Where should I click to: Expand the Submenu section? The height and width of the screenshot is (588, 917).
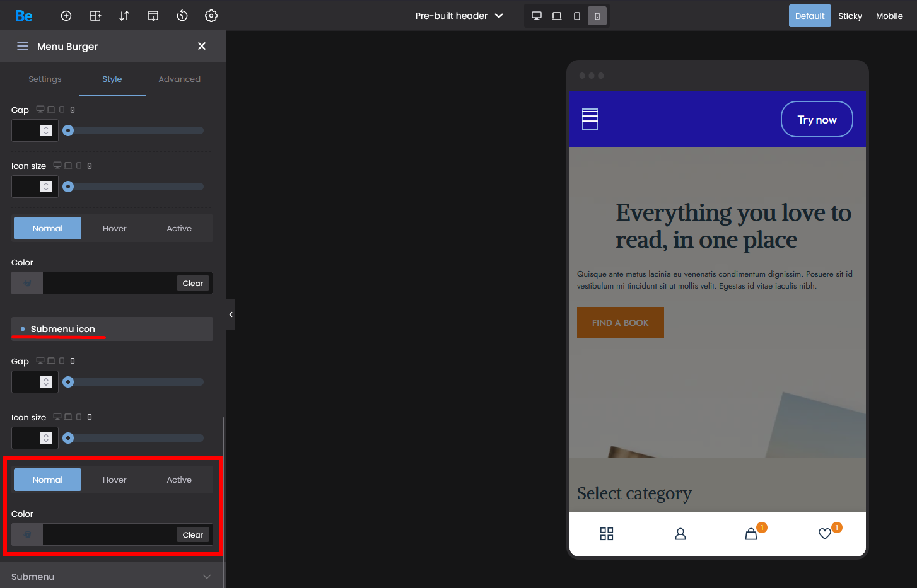click(112, 576)
